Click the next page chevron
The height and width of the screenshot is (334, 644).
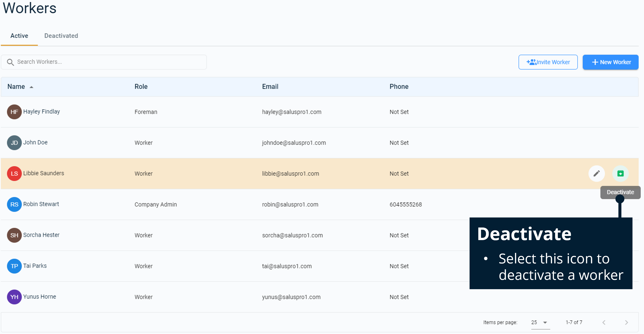point(627,322)
